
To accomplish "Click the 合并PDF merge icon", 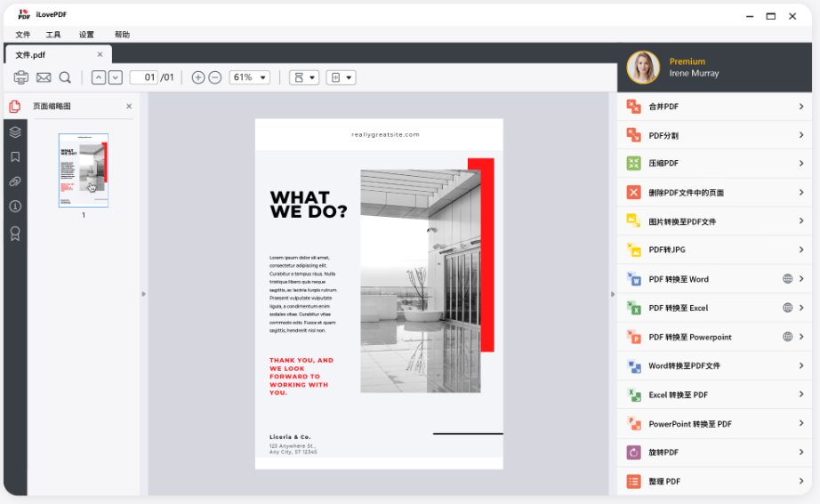I will [x=634, y=107].
